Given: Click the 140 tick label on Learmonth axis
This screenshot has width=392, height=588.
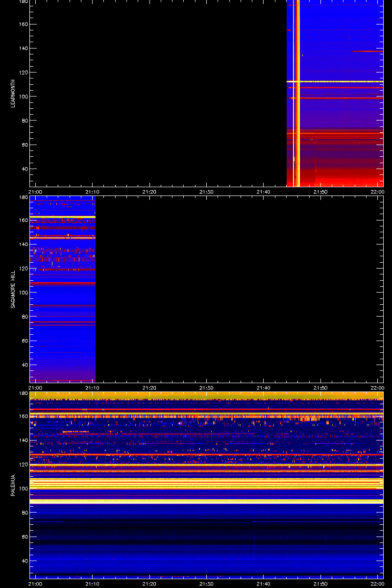Looking at the screenshot, I should [23, 49].
